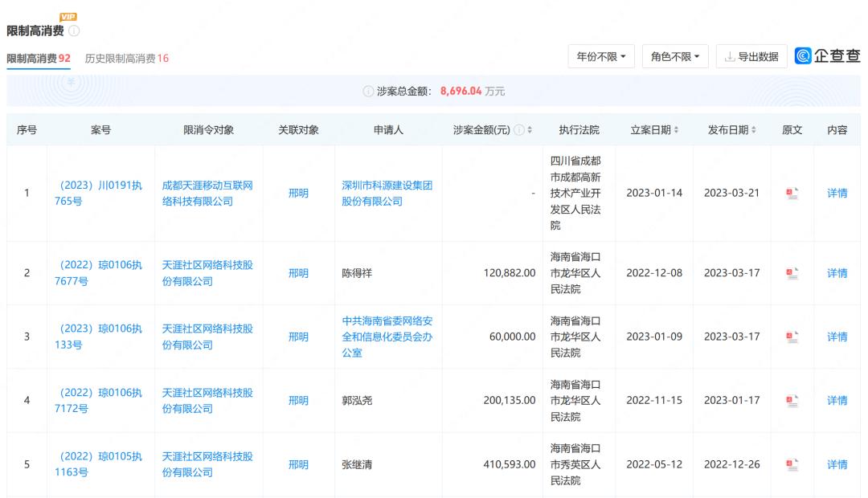Screen dimensions: 868x498
Task: Click the 企查查 logo icon
Action: (x=803, y=57)
